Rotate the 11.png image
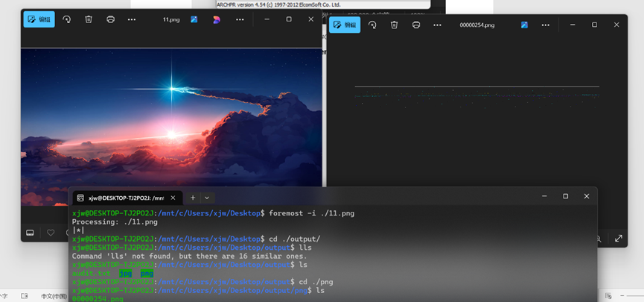The width and height of the screenshot is (644, 302). 67,19
